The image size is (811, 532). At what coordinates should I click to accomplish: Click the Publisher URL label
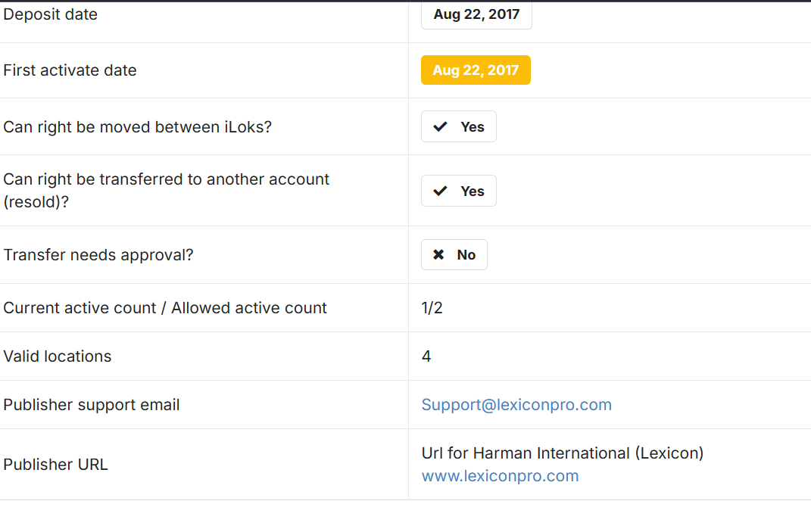point(55,465)
